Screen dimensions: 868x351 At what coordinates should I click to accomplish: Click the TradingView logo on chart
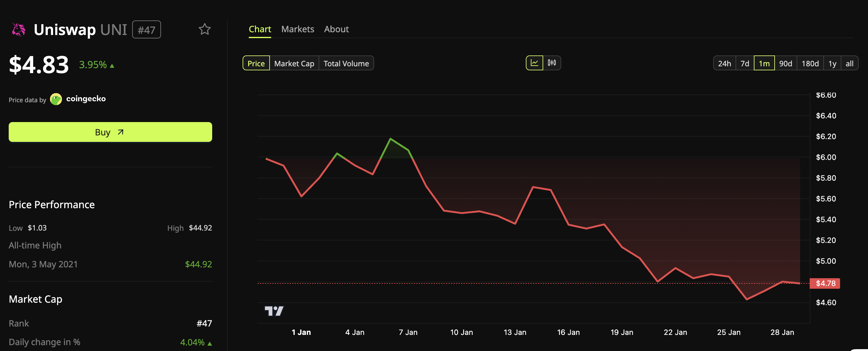[274, 311]
